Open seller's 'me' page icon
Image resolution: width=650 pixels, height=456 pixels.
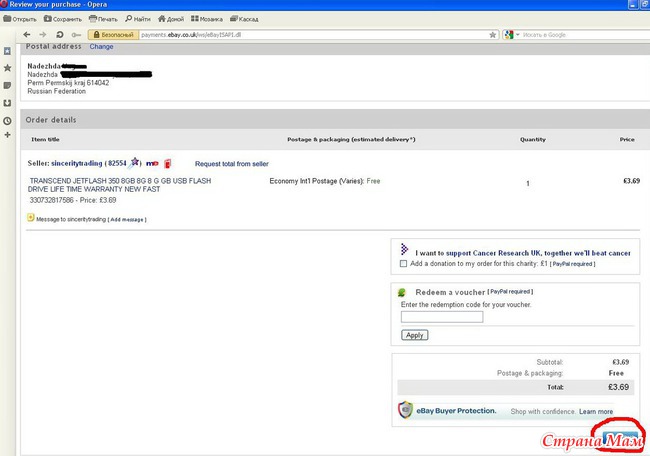[x=152, y=163]
